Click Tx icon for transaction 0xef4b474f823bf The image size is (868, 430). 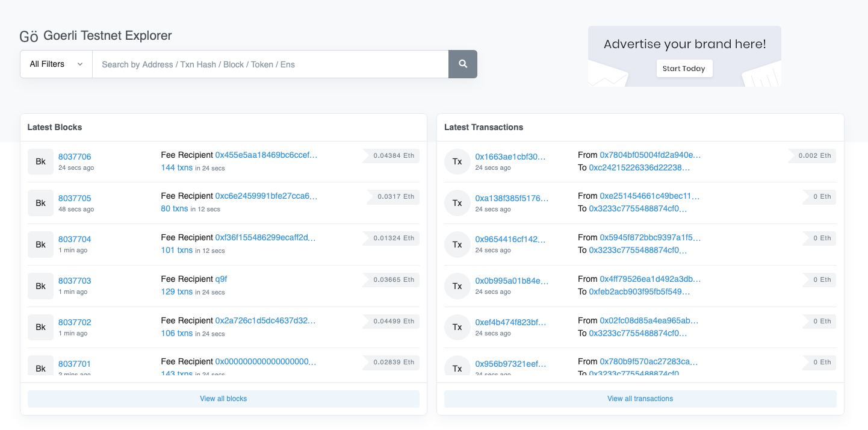[457, 327]
